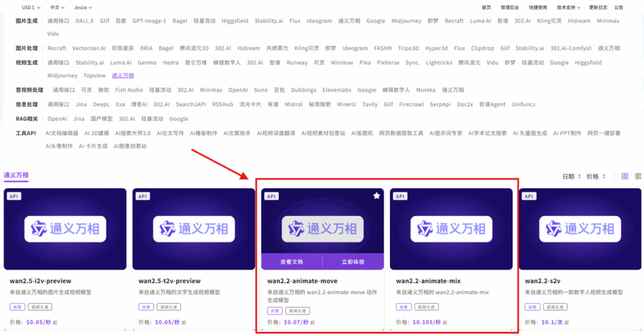Screen dimensions: 644x334
Task: Click the favorite star on wan2.2-animate-move card
Action: 376,196
